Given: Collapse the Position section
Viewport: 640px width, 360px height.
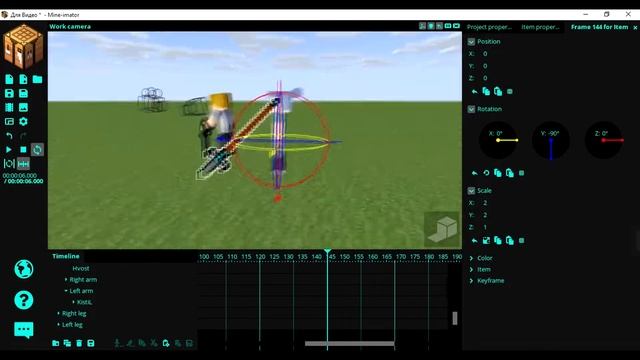Looking at the screenshot, I should pos(471,42).
